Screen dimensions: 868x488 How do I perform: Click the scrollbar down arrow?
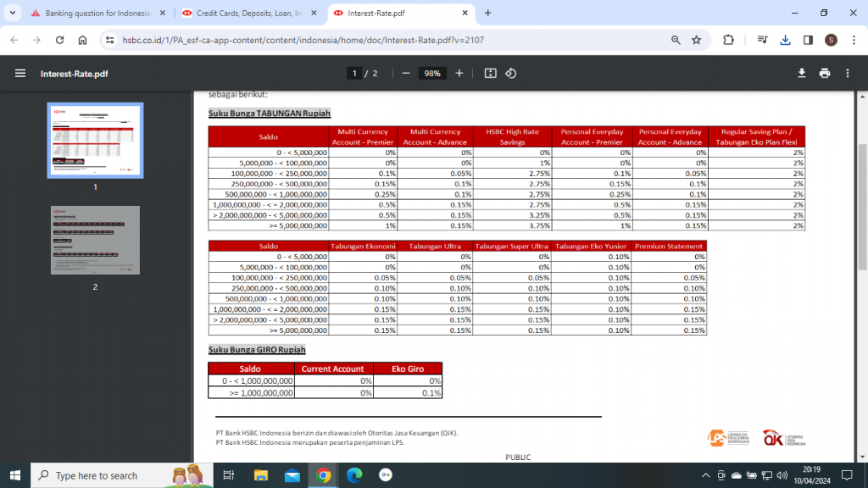tap(862, 457)
